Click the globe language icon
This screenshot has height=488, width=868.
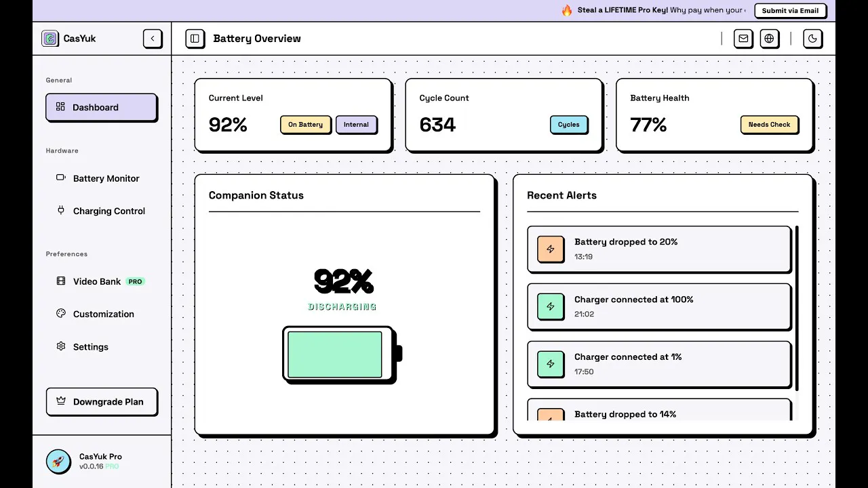pyautogui.click(x=769, y=39)
